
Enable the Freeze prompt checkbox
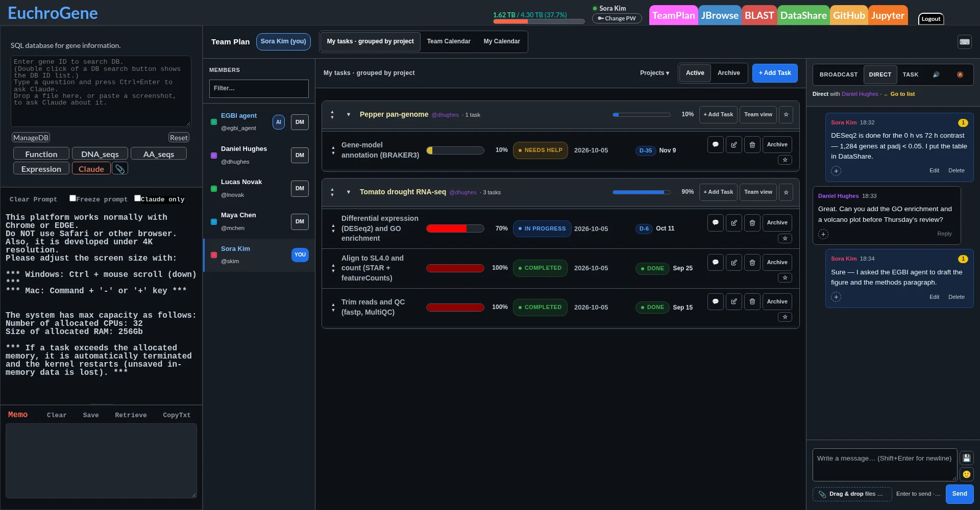tap(72, 198)
